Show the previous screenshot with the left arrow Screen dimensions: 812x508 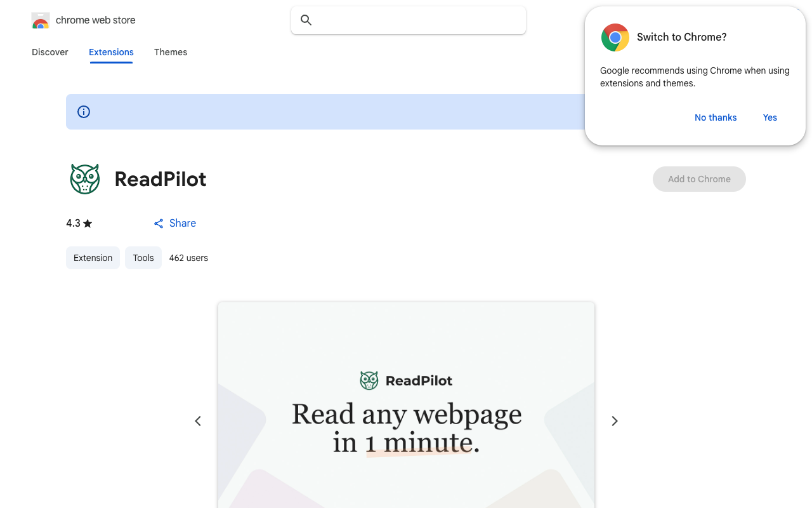coord(198,421)
